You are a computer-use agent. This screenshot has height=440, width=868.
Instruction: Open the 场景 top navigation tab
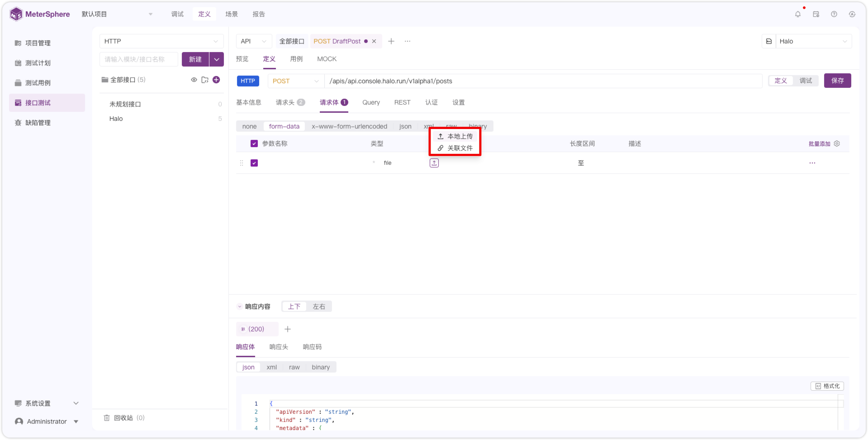point(232,14)
